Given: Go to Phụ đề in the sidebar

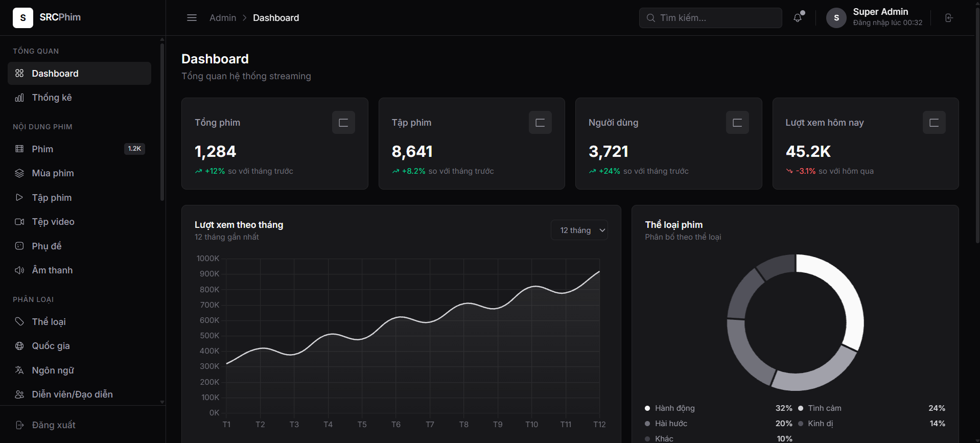Looking at the screenshot, I should pos(79,246).
